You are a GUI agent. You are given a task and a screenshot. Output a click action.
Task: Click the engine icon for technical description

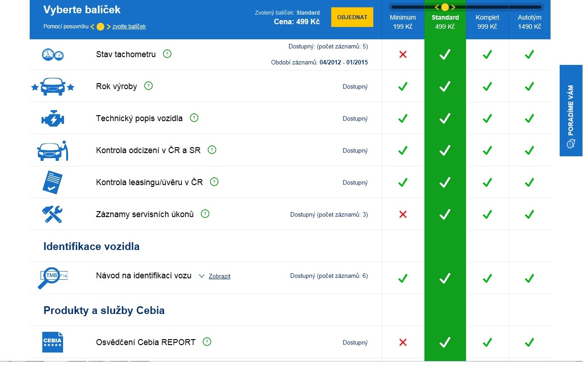coord(52,118)
